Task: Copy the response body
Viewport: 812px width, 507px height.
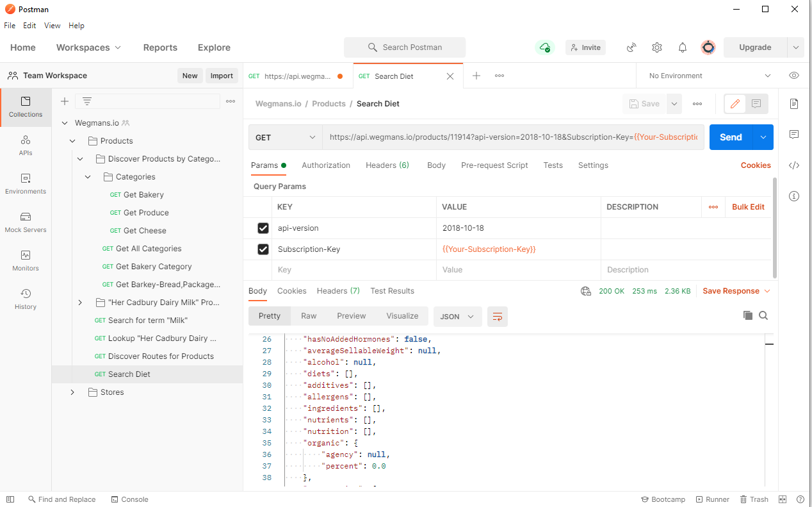Action: point(747,315)
